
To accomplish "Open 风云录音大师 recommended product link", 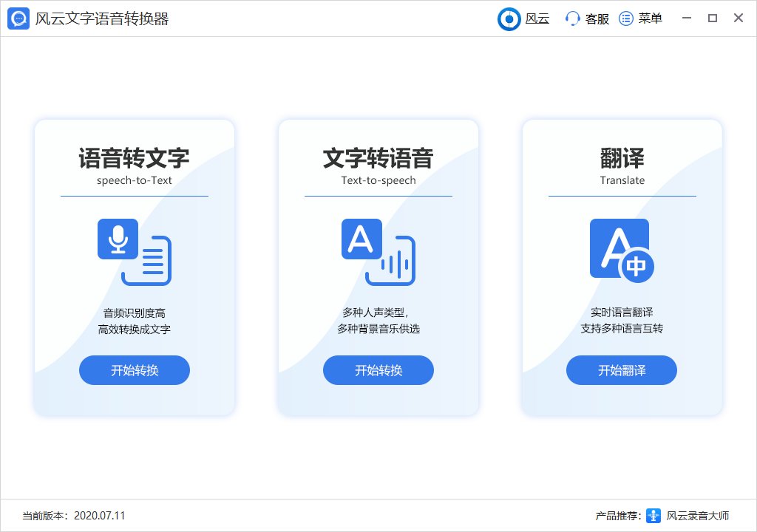I will pyautogui.click(x=698, y=517).
